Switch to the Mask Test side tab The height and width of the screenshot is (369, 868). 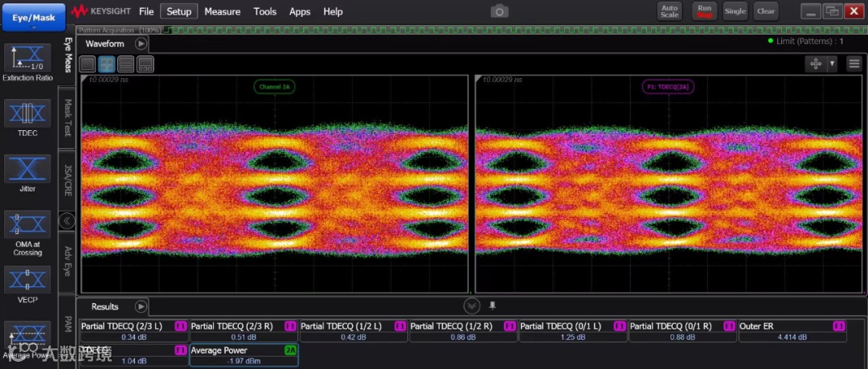pyautogui.click(x=68, y=117)
